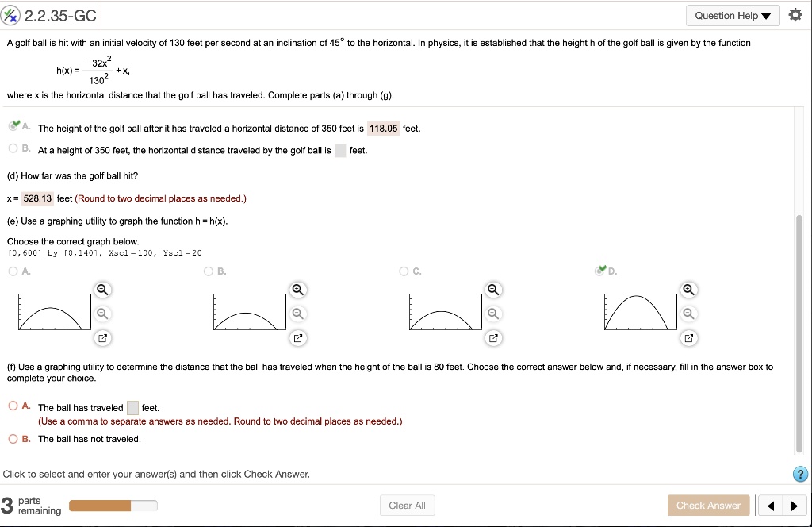This screenshot has width=812, height=527.
Task: Open the settings gear icon
Action: pyautogui.click(x=795, y=16)
